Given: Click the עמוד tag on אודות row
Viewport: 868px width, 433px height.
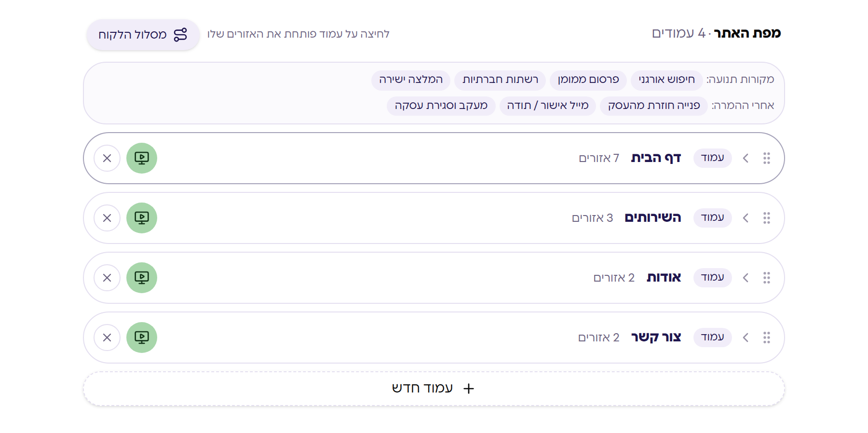Looking at the screenshot, I should point(713,278).
